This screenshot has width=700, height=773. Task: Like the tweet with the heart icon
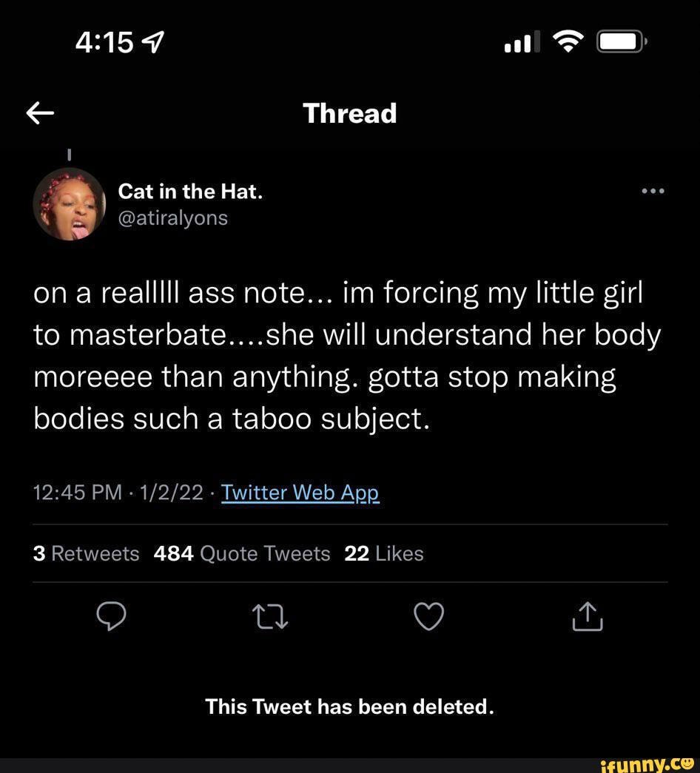coord(428,616)
